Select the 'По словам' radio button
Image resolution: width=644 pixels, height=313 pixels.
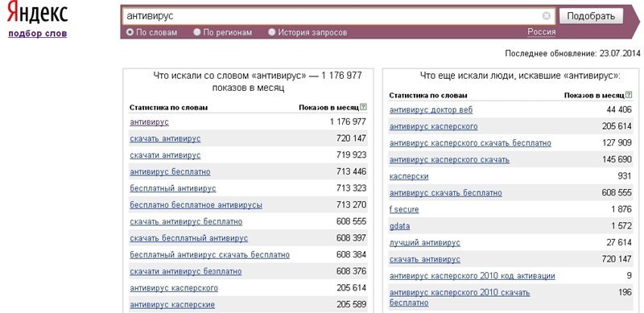130,32
